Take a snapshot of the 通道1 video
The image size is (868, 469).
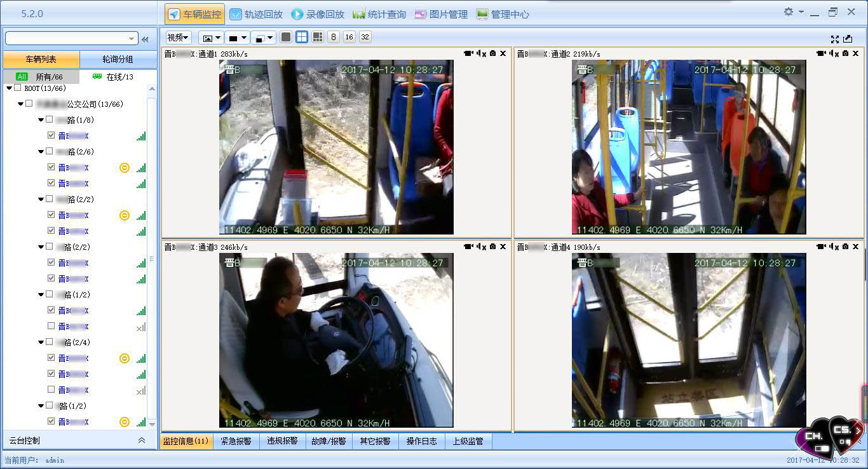(x=492, y=54)
